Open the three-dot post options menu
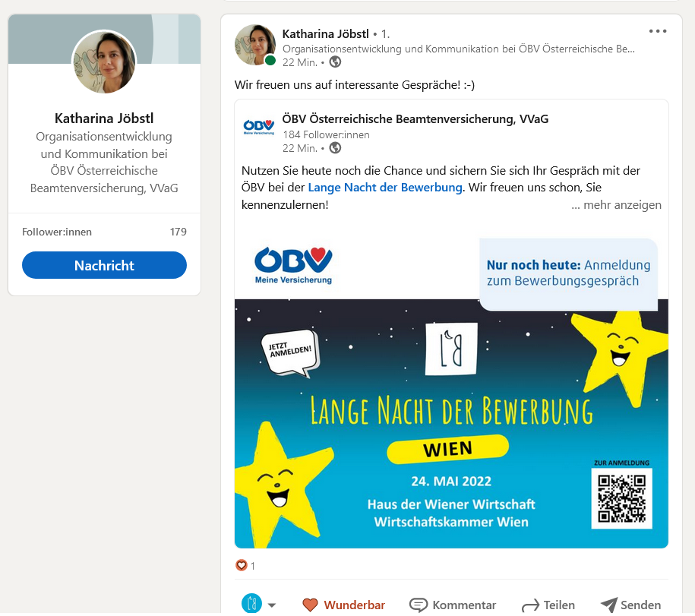 [x=657, y=31]
